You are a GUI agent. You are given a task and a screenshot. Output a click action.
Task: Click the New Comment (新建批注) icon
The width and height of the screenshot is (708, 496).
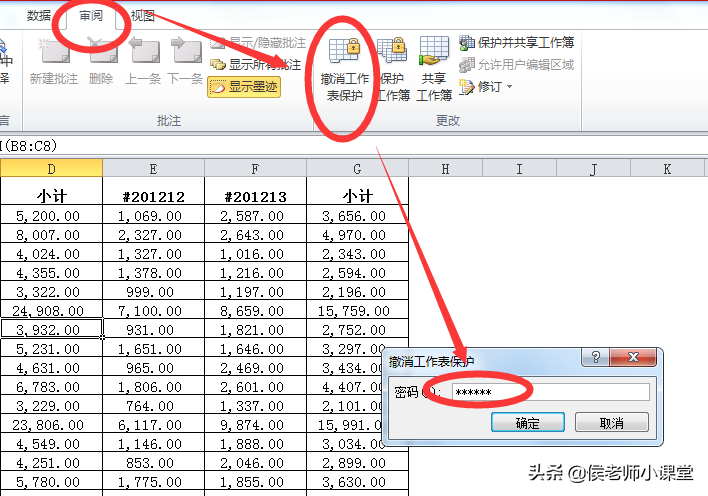click(54, 51)
